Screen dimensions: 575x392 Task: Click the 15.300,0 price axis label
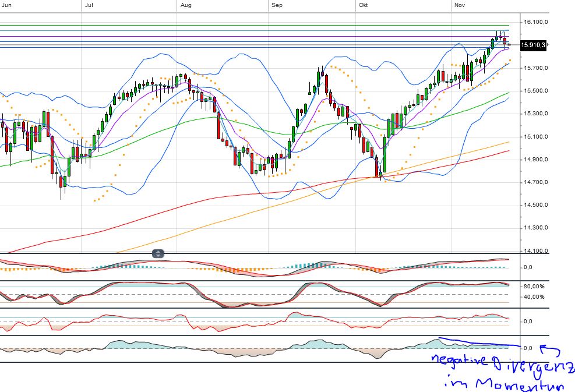(x=536, y=114)
